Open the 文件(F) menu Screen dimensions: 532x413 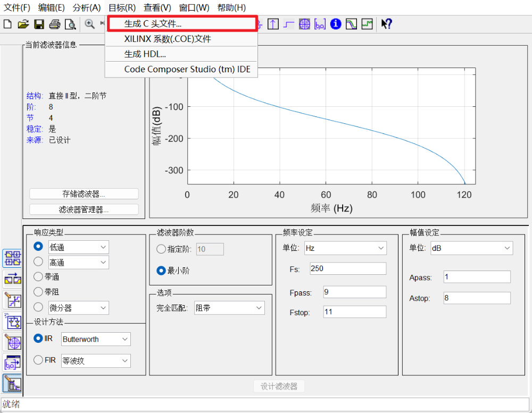16,7
